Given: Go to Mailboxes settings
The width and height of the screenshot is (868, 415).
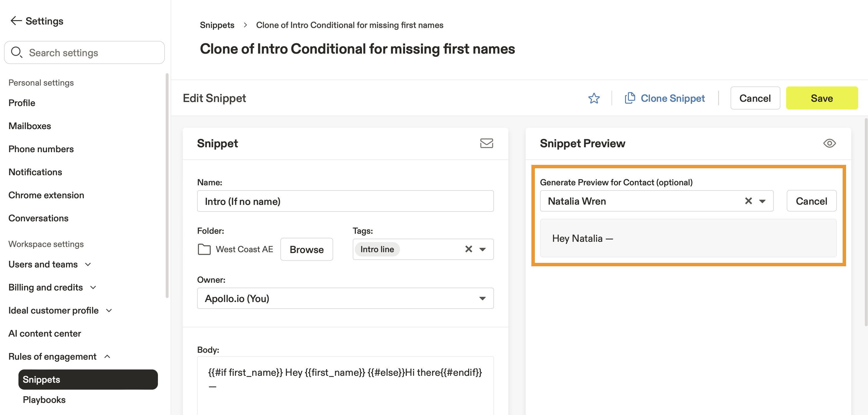Looking at the screenshot, I should click(x=30, y=126).
